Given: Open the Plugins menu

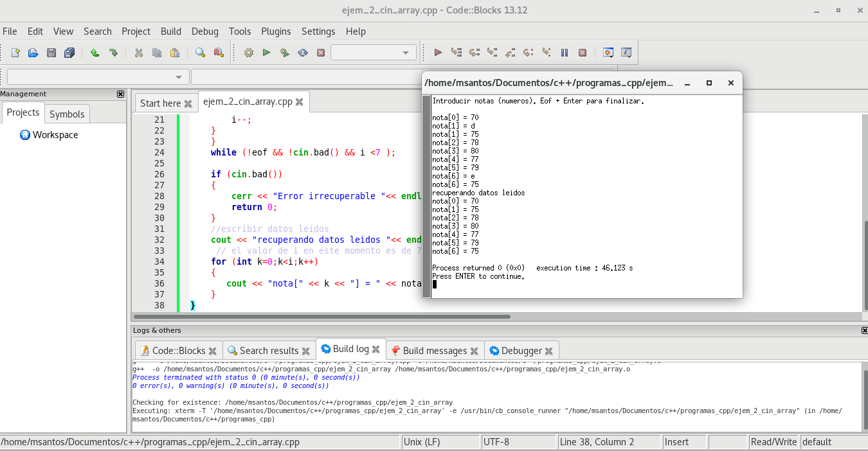Looking at the screenshot, I should coord(276,31).
